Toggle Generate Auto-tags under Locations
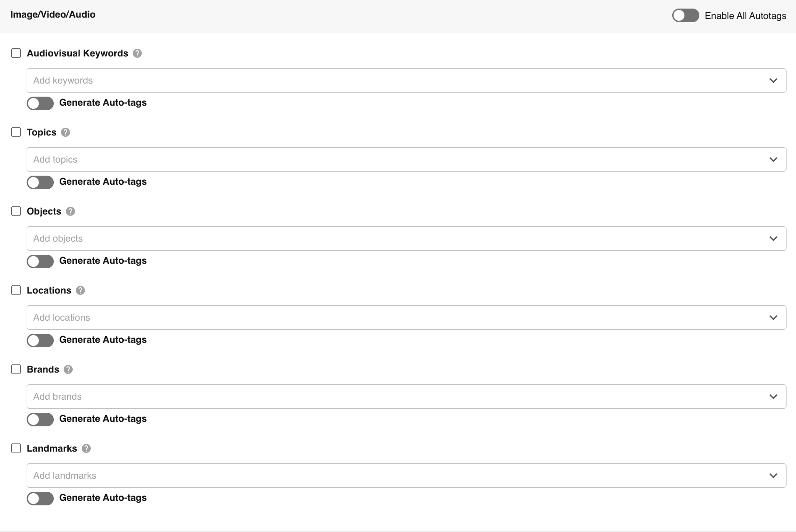796x532 pixels. [x=40, y=340]
